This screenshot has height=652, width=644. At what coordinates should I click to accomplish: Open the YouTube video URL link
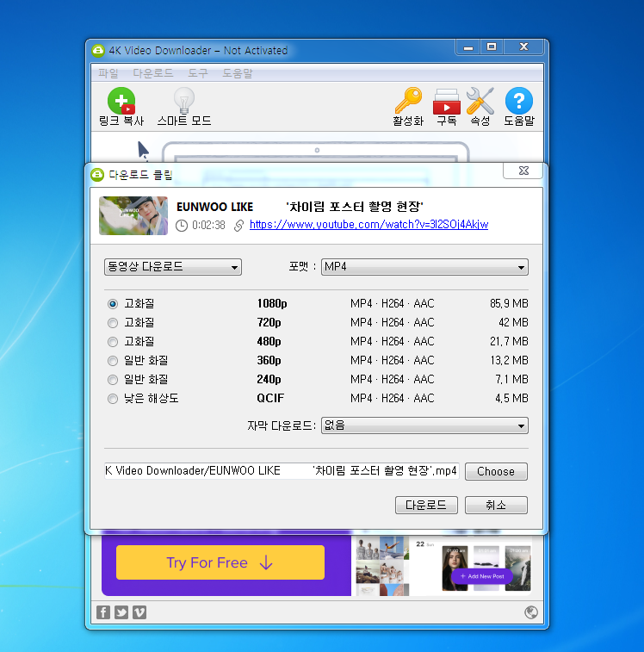[x=368, y=225]
